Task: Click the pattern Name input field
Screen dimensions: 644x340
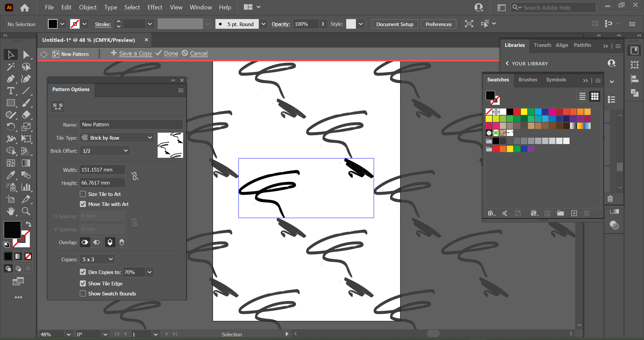Action: [x=131, y=125]
